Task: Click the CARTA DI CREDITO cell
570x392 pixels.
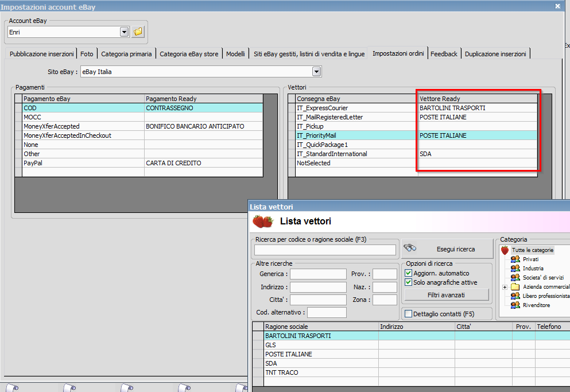Action: [203, 163]
